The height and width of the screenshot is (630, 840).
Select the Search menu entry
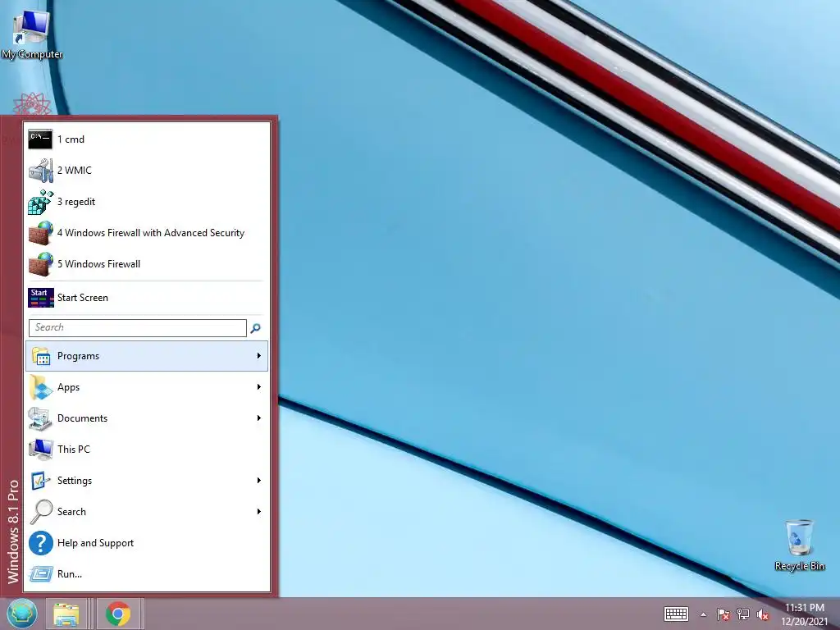click(x=147, y=512)
